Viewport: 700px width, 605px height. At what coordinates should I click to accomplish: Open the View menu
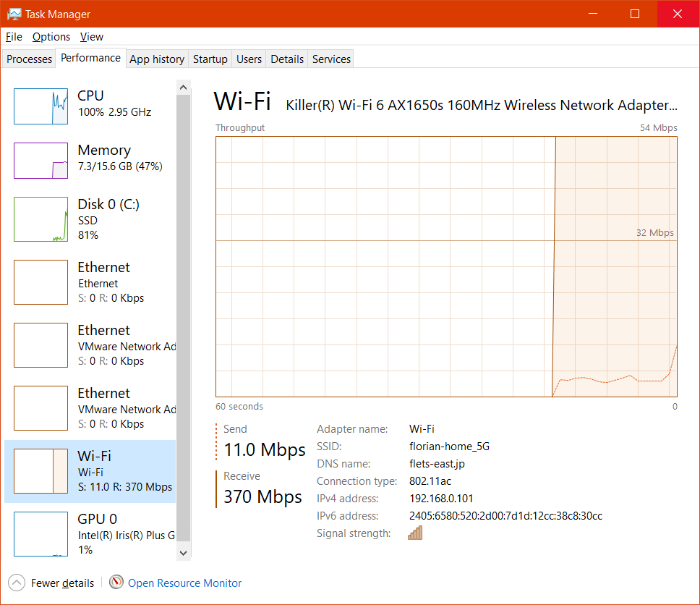click(92, 37)
